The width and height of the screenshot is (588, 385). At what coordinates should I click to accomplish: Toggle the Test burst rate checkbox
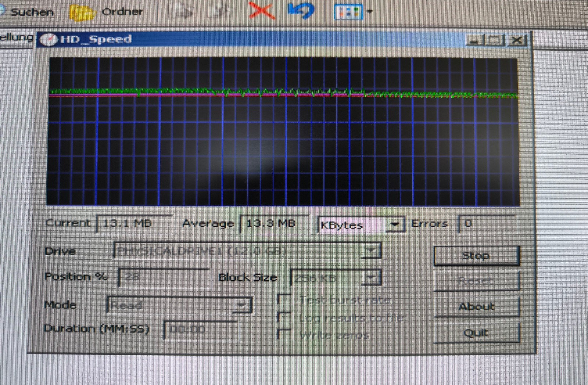[x=284, y=299]
